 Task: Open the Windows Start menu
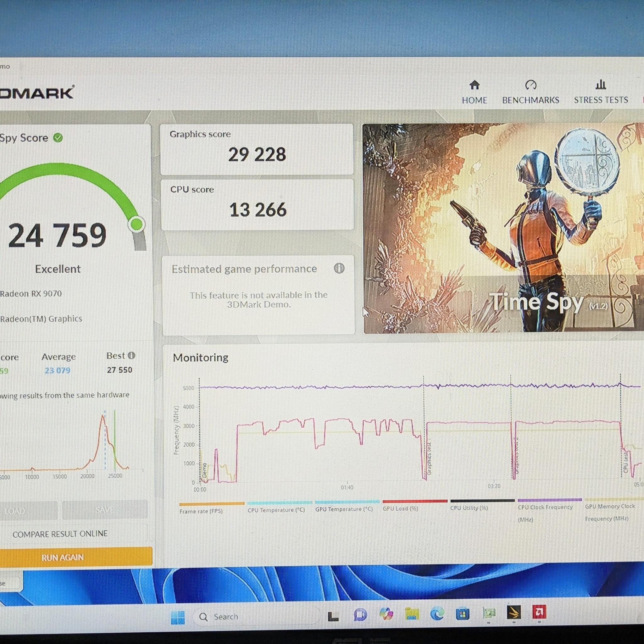(178, 617)
